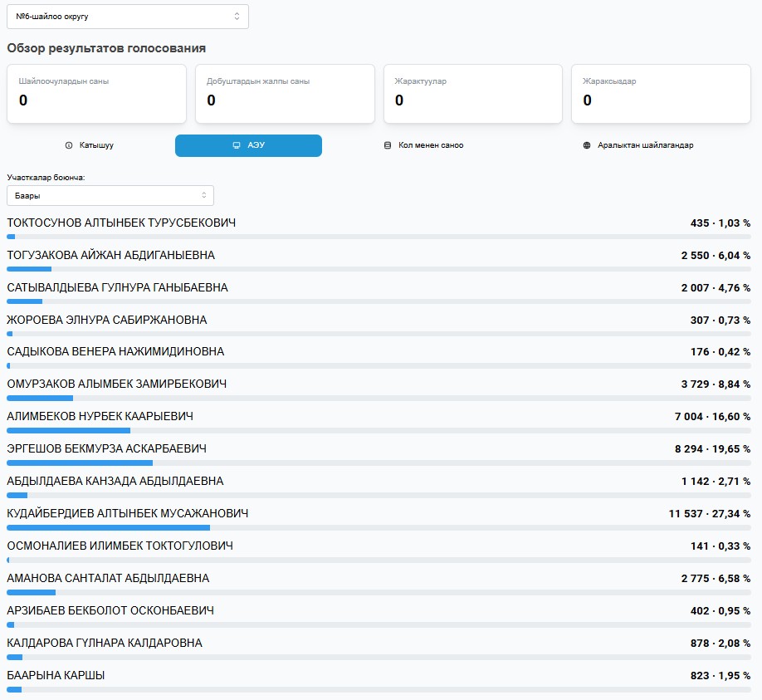Expand the Баары precinct filter dropdown
Viewport: 762px width, 700px height.
click(x=110, y=195)
